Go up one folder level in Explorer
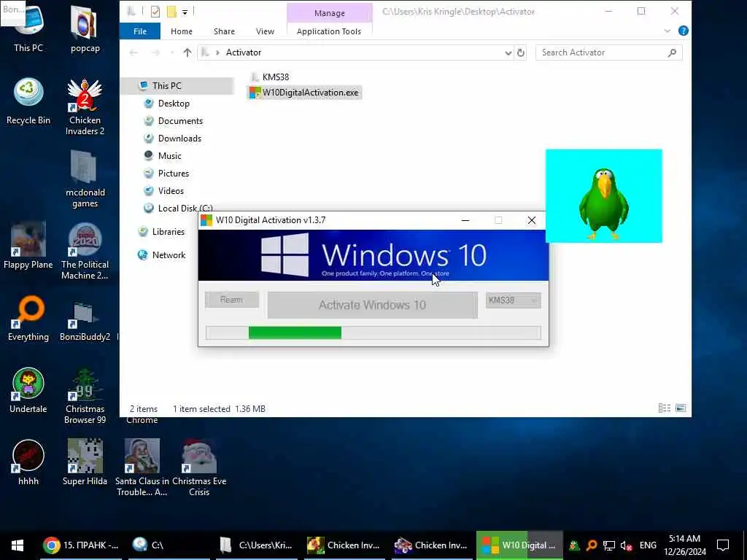 click(x=187, y=52)
